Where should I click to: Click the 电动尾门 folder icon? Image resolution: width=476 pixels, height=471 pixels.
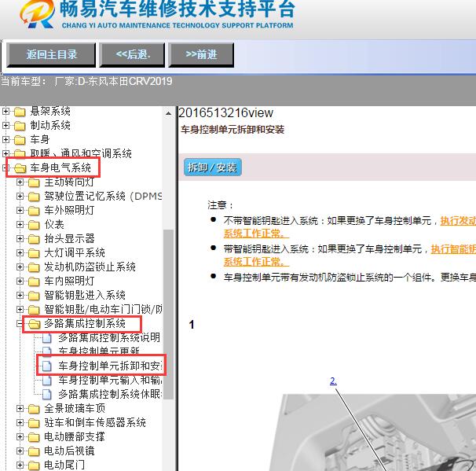point(34,465)
